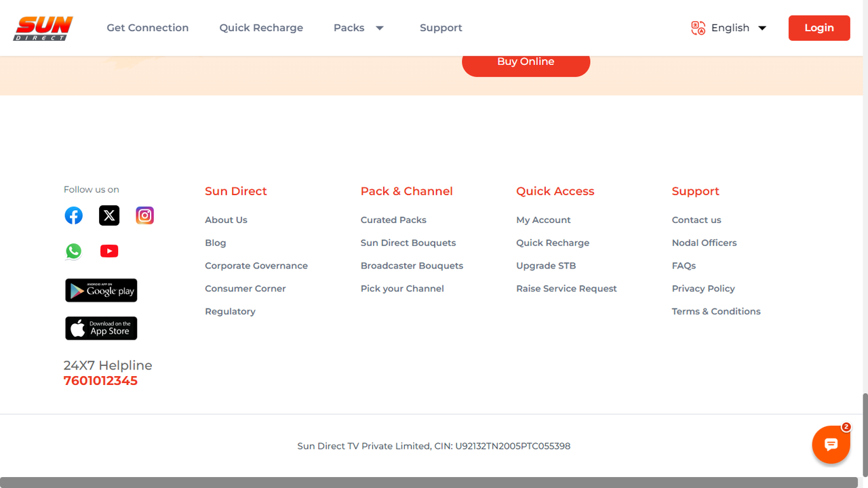The width and height of the screenshot is (868, 488).
Task: Open the Packs menu item
Action: coord(349,28)
